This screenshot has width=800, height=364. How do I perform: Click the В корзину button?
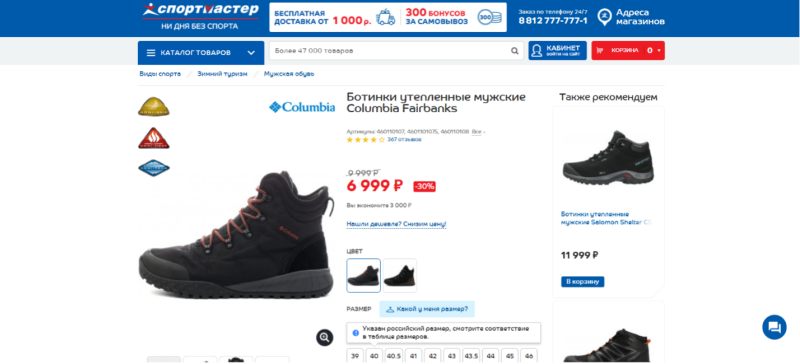coord(582,282)
